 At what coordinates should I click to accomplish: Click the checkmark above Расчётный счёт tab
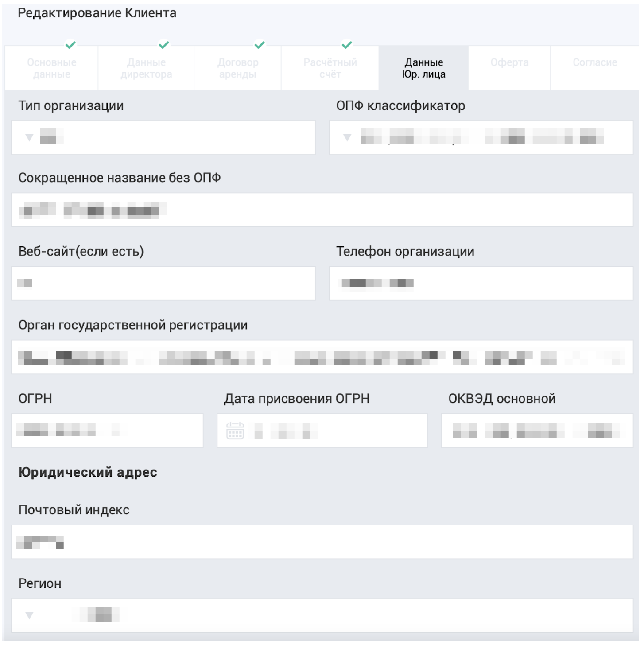pyautogui.click(x=347, y=45)
